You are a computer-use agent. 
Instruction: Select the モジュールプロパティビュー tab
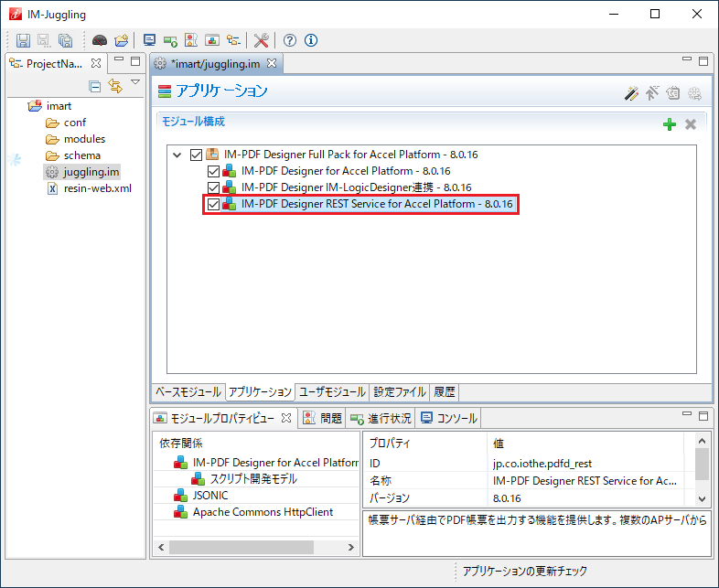(x=221, y=419)
